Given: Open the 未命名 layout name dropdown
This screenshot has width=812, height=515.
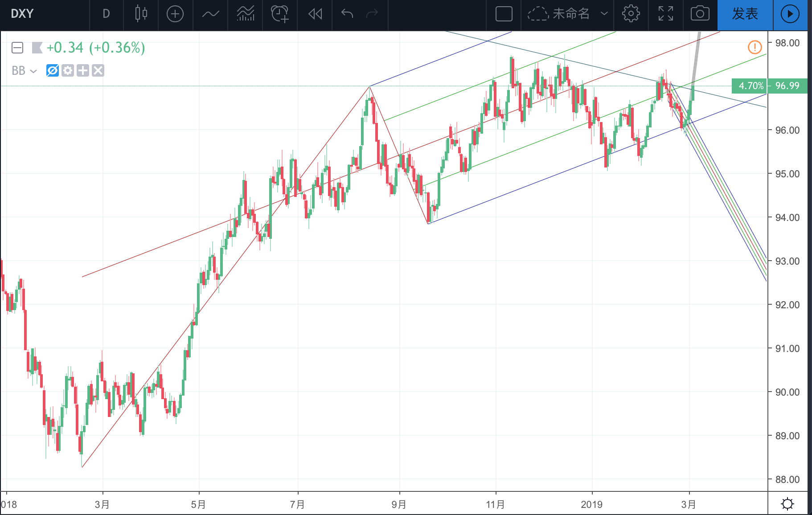Looking at the screenshot, I should click(568, 14).
